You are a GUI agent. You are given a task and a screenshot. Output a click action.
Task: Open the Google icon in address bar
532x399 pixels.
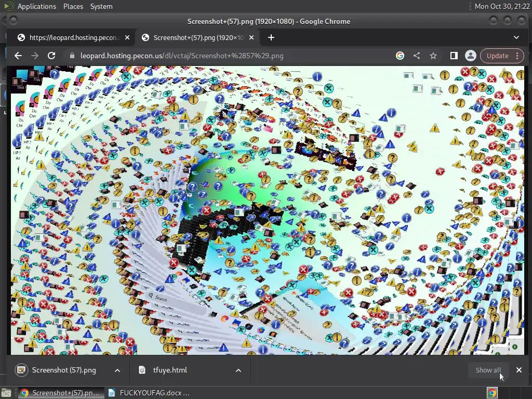[400, 56]
